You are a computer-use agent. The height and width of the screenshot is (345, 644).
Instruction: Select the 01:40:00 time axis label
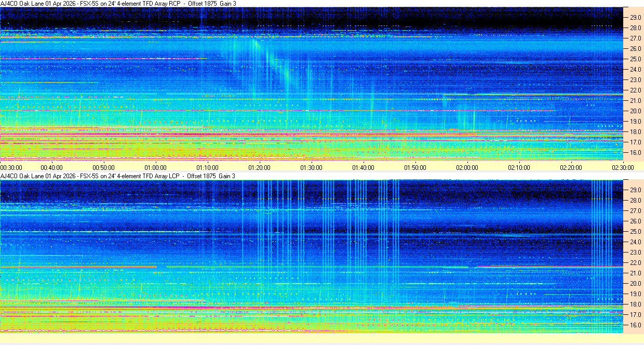point(363,167)
